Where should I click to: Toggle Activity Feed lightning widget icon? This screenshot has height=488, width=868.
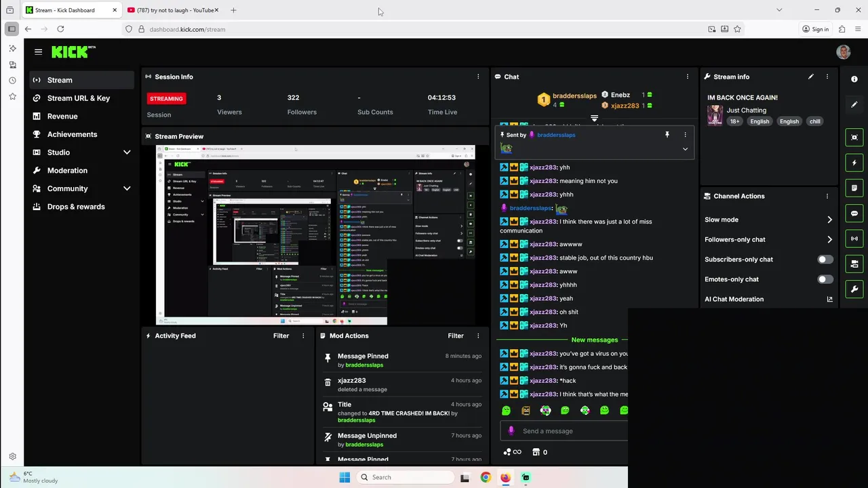(854, 163)
